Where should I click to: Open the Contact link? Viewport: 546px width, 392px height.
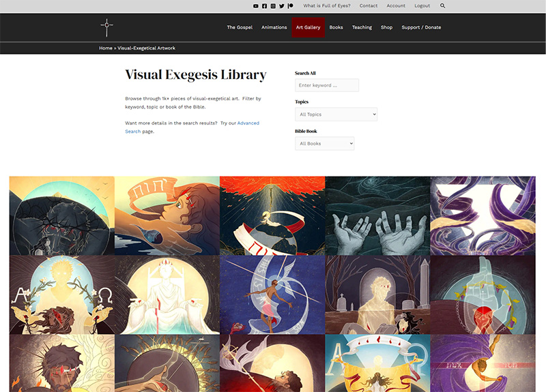[369, 6]
